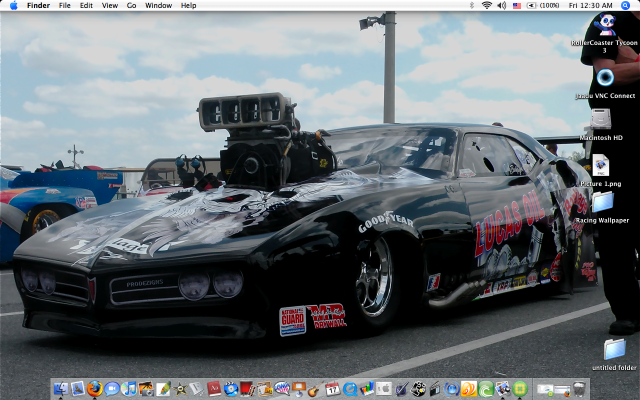
Task: Open the clapperboard app in Dock
Action: click(435, 389)
